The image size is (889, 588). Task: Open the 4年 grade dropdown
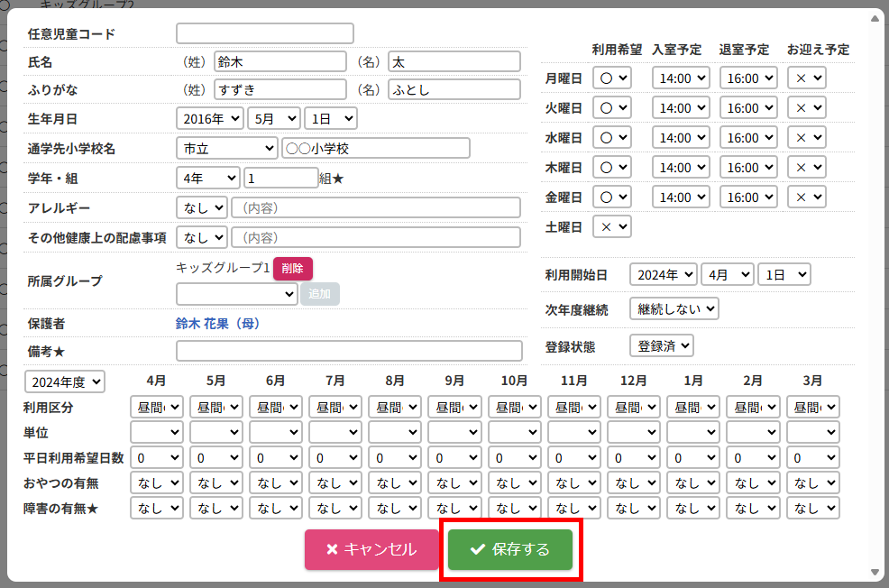(208, 179)
